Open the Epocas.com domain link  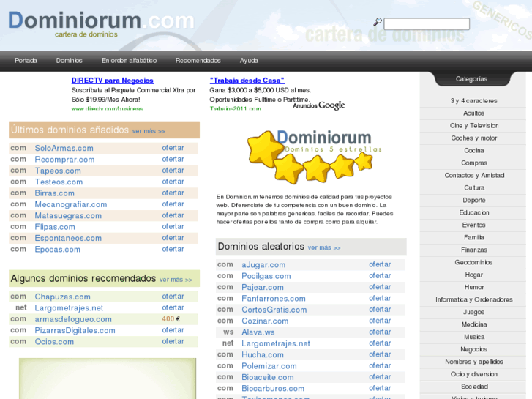tap(57, 249)
